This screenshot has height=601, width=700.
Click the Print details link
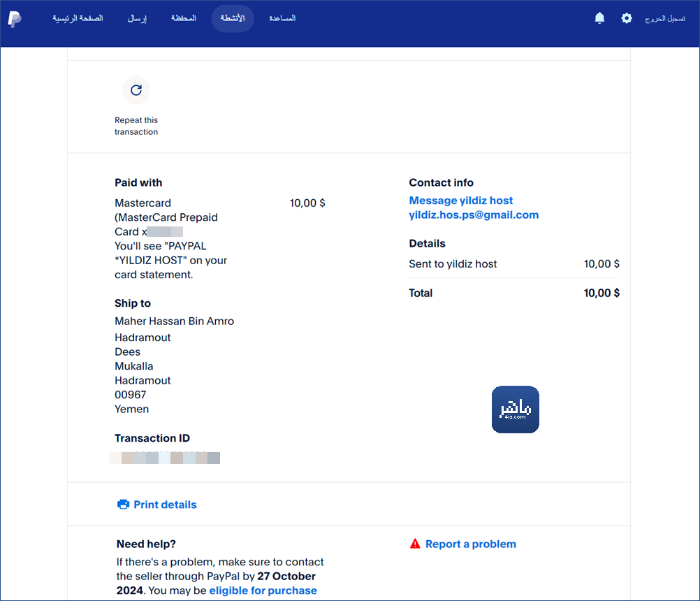coord(165,505)
